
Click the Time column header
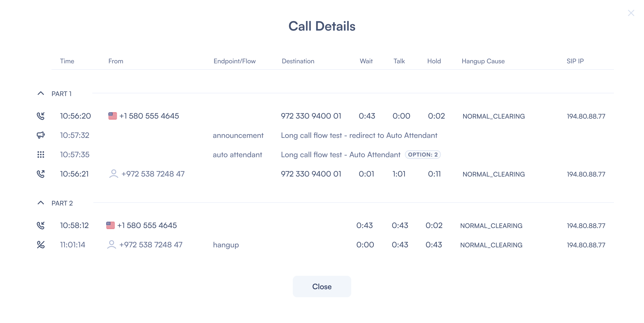[x=67, y=61]
